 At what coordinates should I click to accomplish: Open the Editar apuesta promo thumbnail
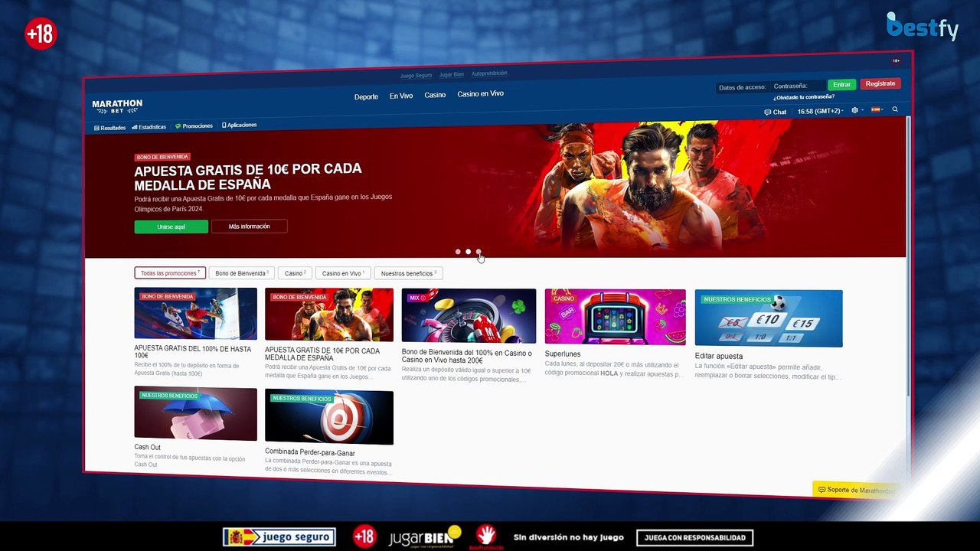[x=769, y=318]
